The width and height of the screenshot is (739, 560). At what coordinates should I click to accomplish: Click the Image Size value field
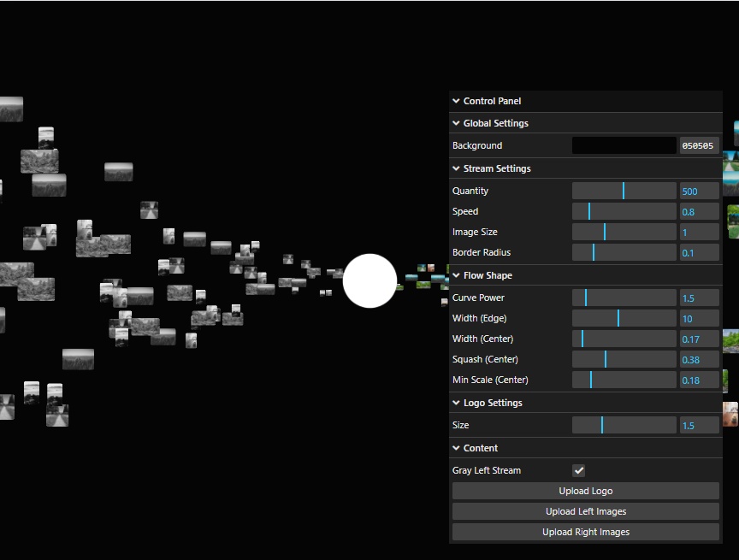tap(699, 232)
